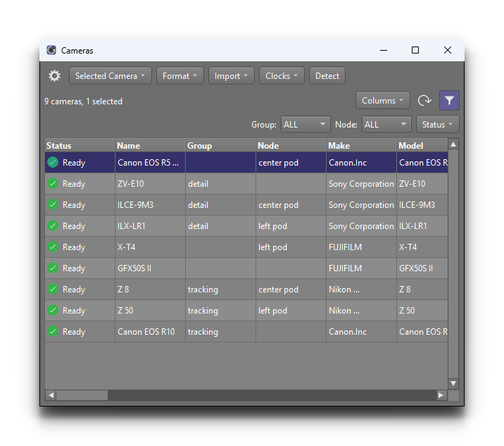This screenshot has width=504, height=446.
Task: Expand the Node filter combo box
Action: (386, 124)
